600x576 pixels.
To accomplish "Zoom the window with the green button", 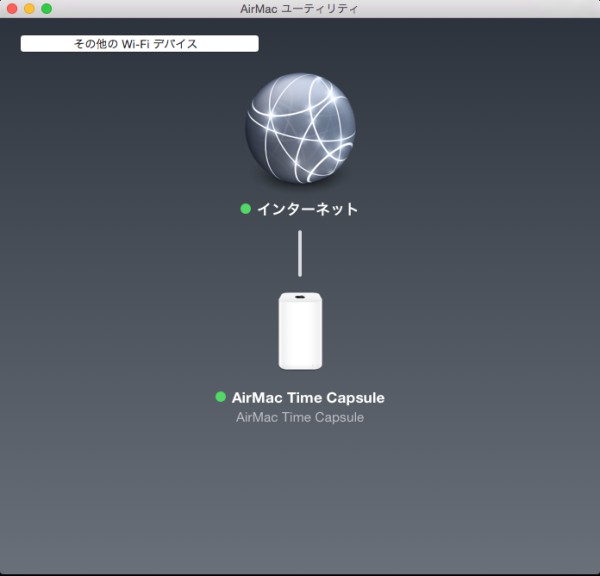I will (x=47, y=8).
